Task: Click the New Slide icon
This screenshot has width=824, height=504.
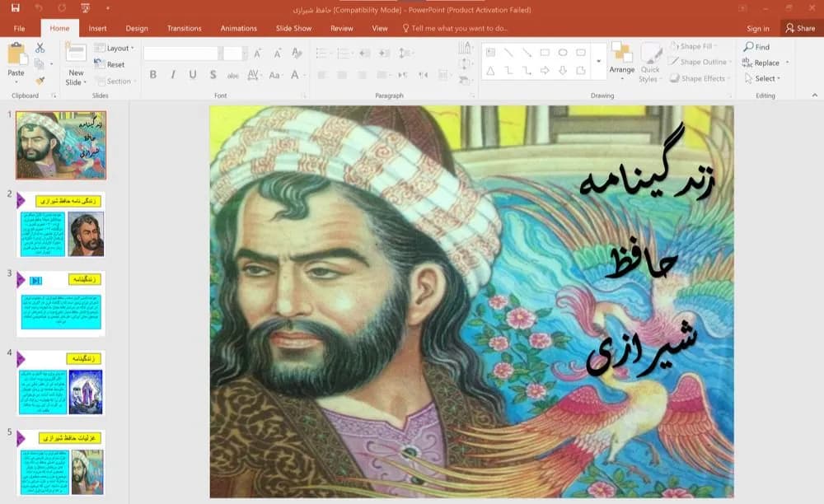Action: [76, 53]
